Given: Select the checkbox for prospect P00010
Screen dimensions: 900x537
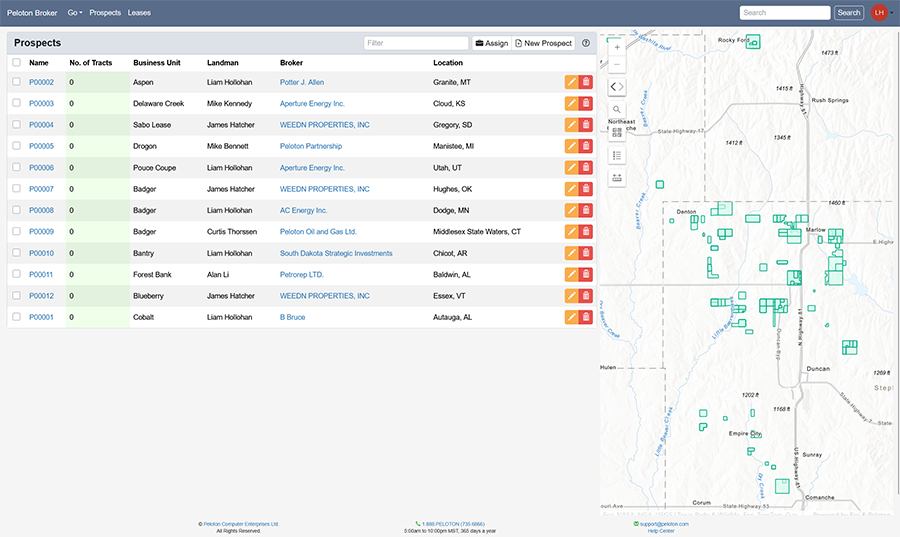Looking at the screenshot, I should (16, 253).
